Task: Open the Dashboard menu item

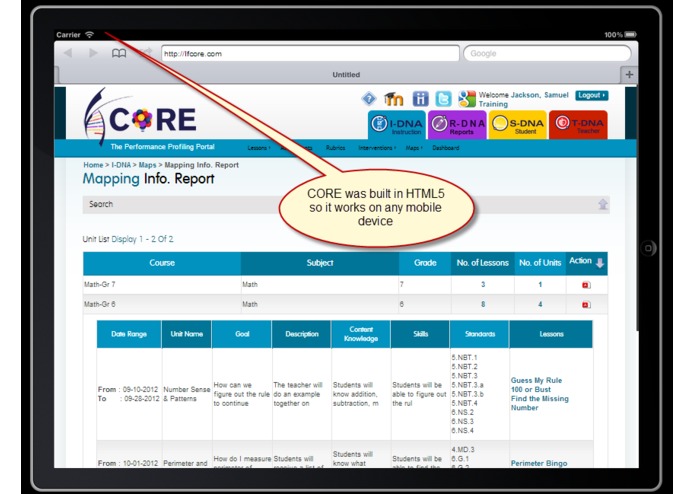Action: [x=445, y=148]
